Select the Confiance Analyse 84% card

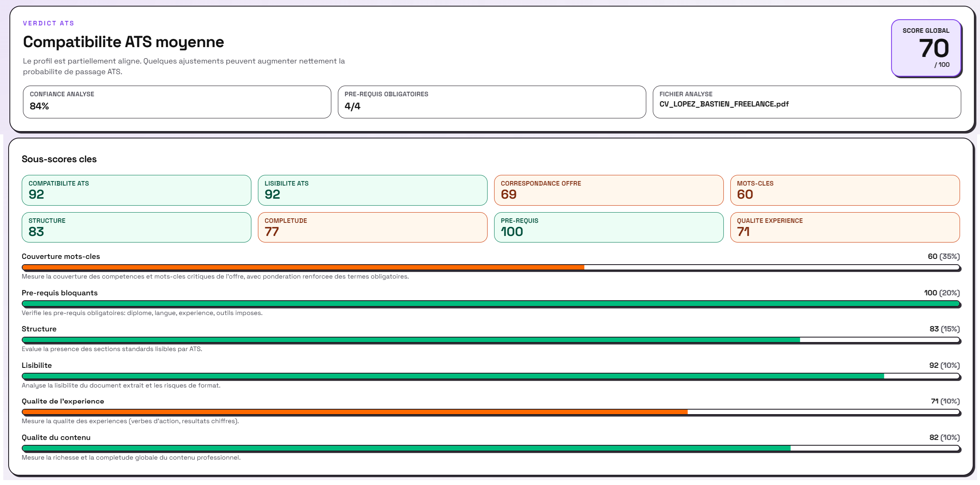pyautogui.click(x=177, y=102)
